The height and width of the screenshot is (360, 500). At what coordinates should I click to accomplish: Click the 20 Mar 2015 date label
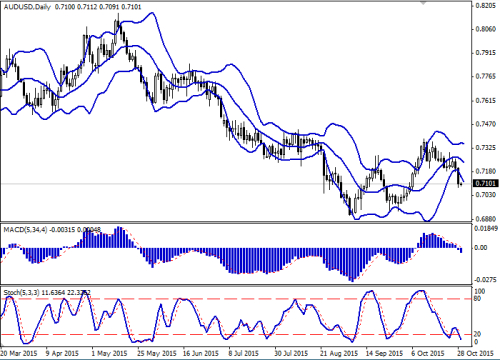point(19,353)
